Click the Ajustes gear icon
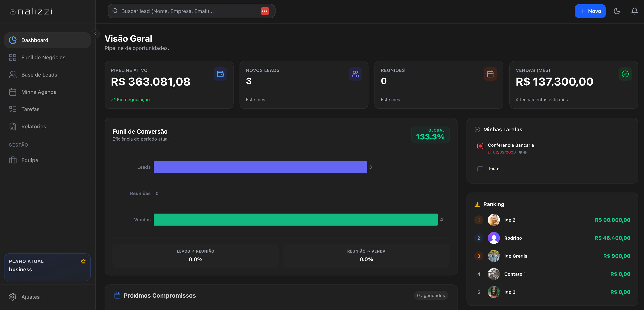The width and height of the screenshot is (644, 310). (13, 297)
